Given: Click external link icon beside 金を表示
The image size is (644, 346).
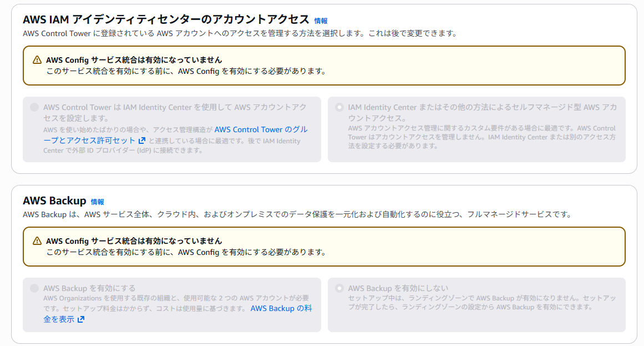Looking at the screenshot, I should coord(81,320).
